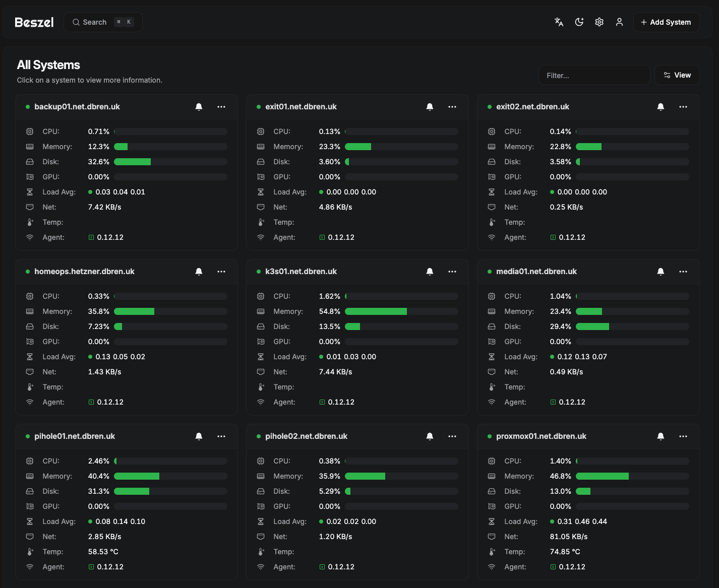Focus the Filter input field
719x588 pixels.
(594, 75)
